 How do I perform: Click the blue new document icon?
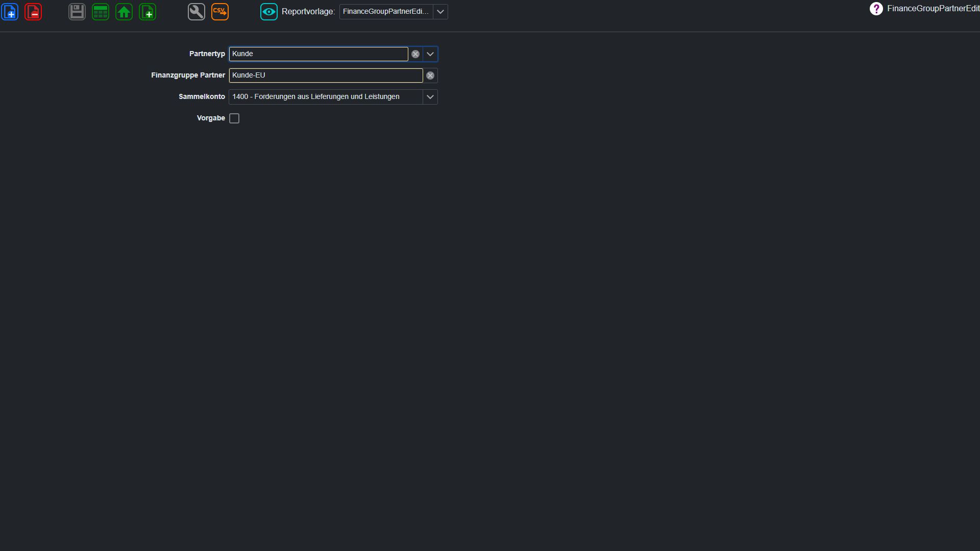click(x=10, y=12)
